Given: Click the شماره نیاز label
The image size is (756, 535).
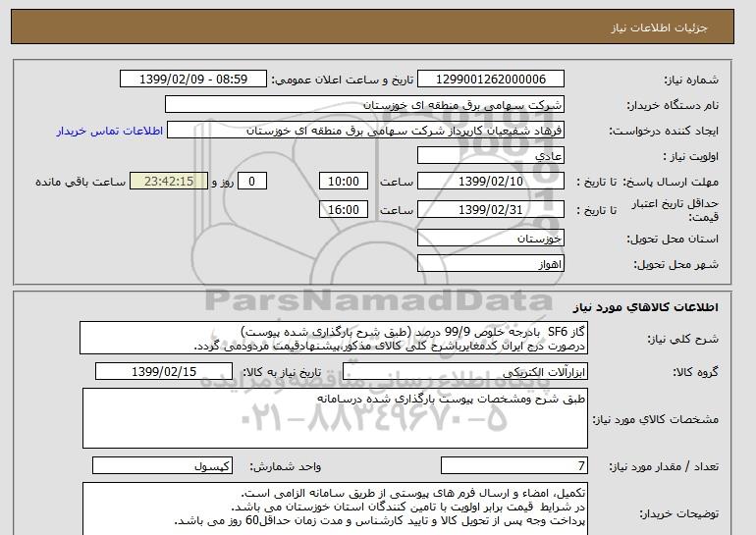Looking at the screenshot, I should pyautogui.click(x=691, y=80).
